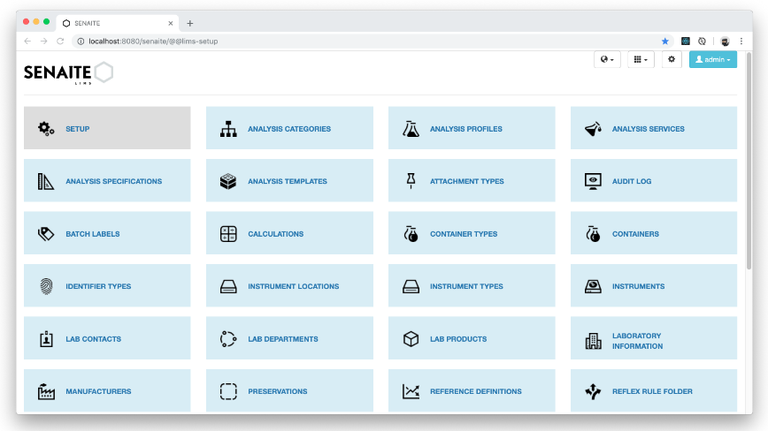This screenshot has height=431, width=768.
Task: Click the Identifier Types fingerprint icon
Action: click(47, 286)
